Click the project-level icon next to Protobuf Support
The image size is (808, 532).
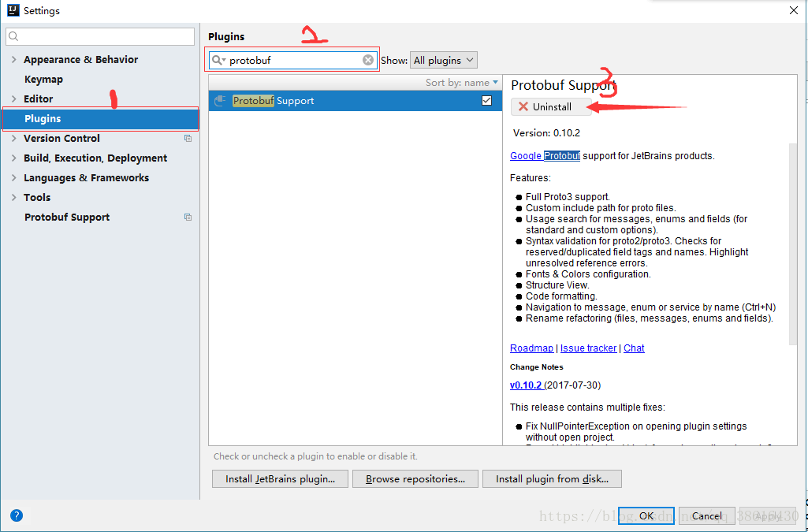[x=188, y=218]
